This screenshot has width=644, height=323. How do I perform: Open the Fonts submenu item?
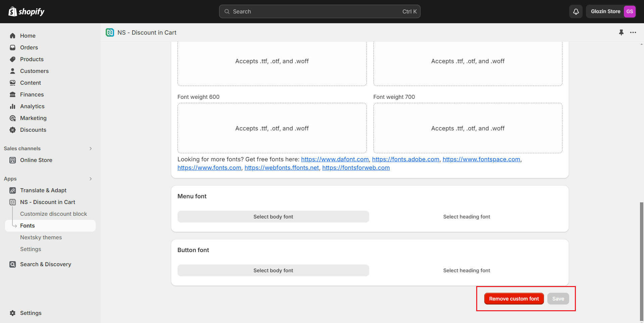pos(28,226)
